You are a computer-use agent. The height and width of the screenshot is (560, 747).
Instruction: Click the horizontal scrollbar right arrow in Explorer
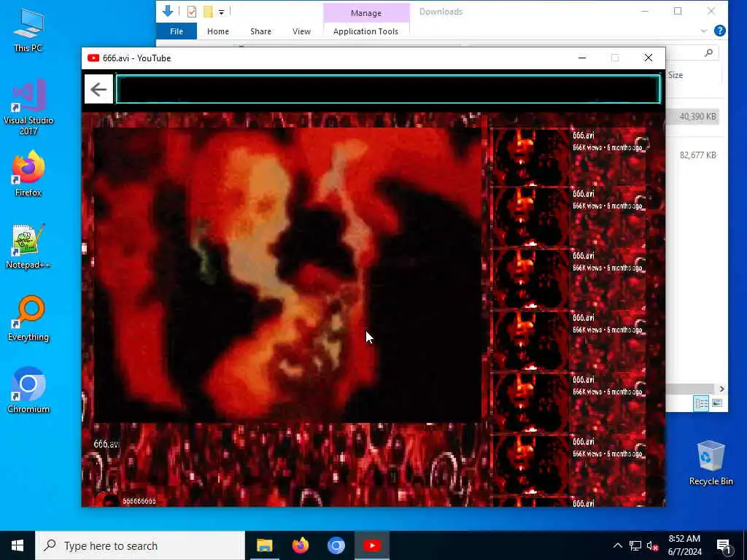721,389
